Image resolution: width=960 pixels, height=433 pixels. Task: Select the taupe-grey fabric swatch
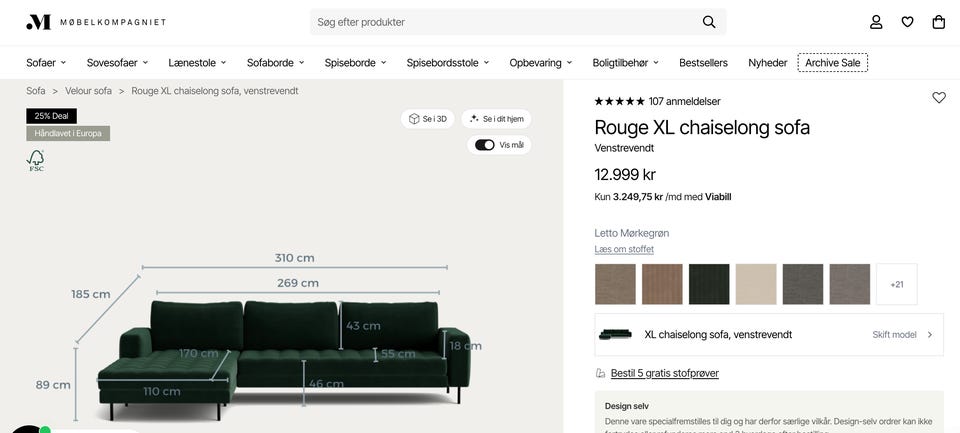(x=850, y=284)
